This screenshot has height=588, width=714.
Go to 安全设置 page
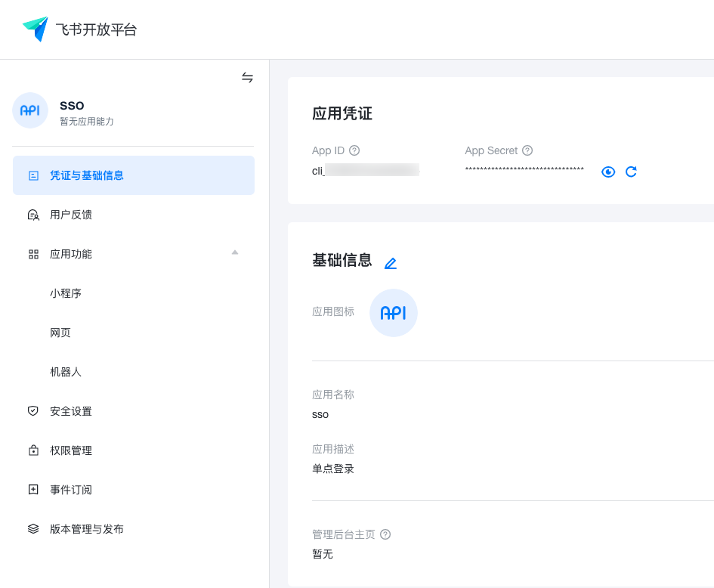pyautogui.click(x=71, y=411)
